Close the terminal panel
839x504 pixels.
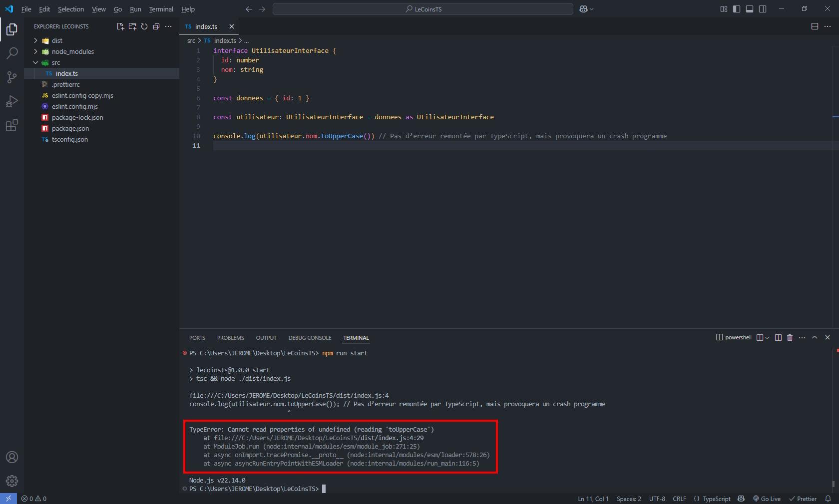[828, 338]
